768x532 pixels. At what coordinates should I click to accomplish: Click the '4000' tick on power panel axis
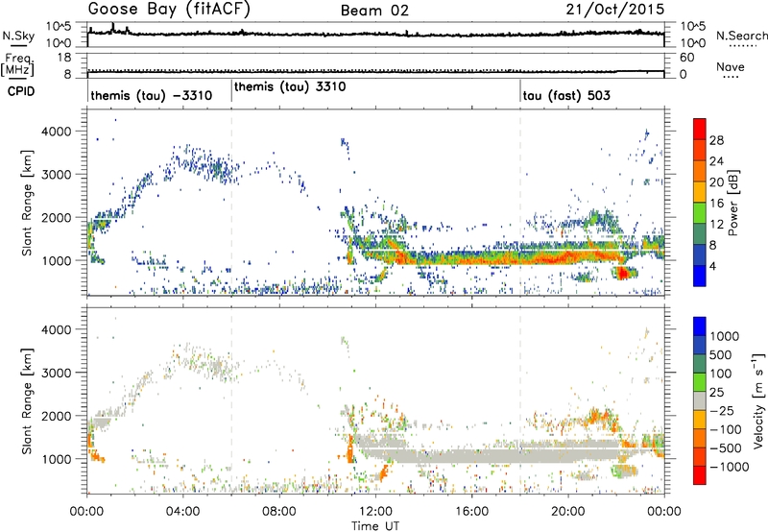click(x=57, y=132)
